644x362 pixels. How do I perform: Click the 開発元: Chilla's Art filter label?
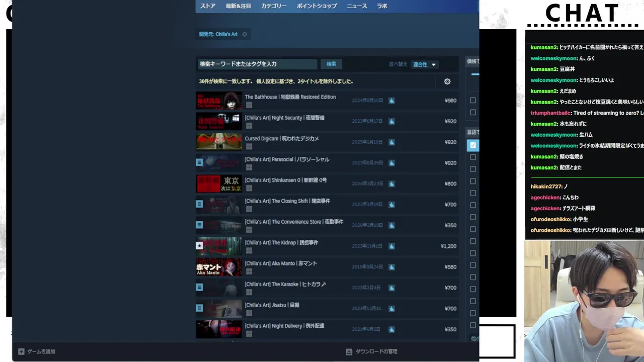click(x=218, y=34)
